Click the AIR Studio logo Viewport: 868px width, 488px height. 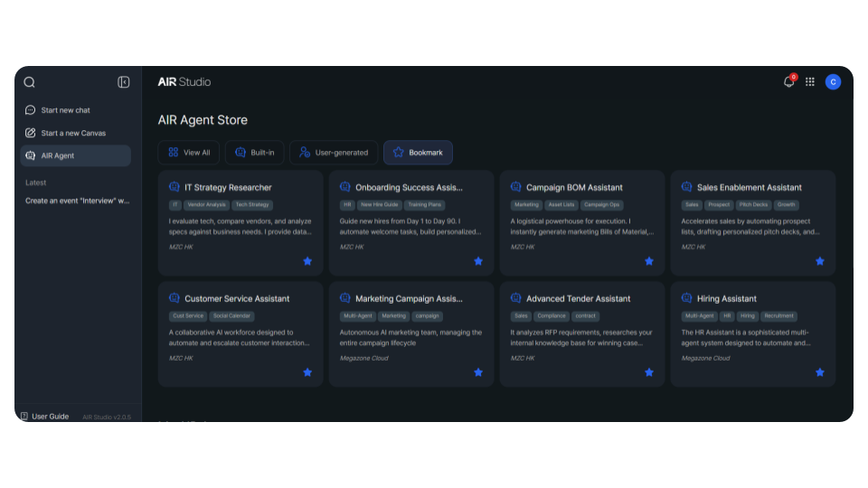click(x=184, y=82)
